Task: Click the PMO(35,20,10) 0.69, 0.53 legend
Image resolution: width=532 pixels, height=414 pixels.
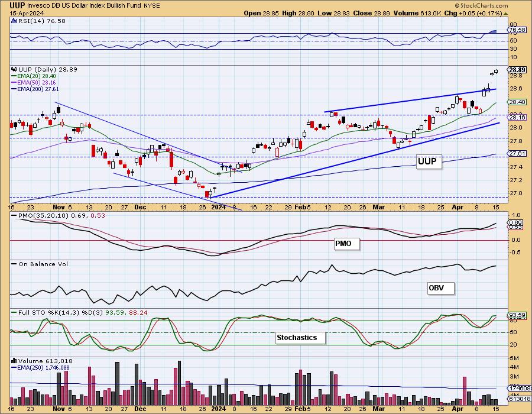Action: click(59, 216)
